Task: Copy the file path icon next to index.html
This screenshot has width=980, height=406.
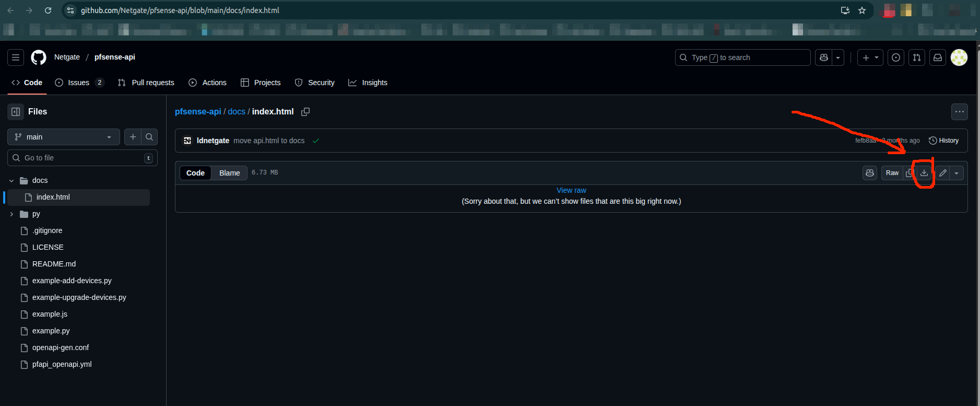Action: [x=305, y=112]
